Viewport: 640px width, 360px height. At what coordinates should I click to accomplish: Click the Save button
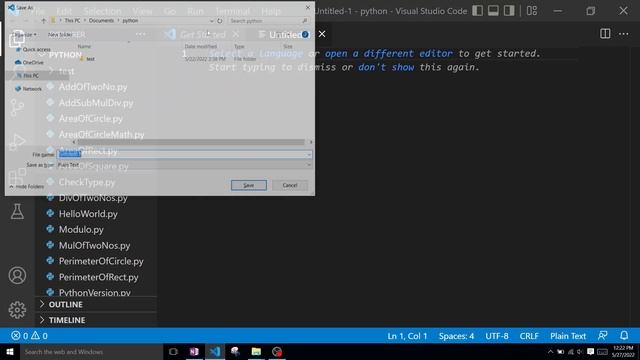(249, 185)
